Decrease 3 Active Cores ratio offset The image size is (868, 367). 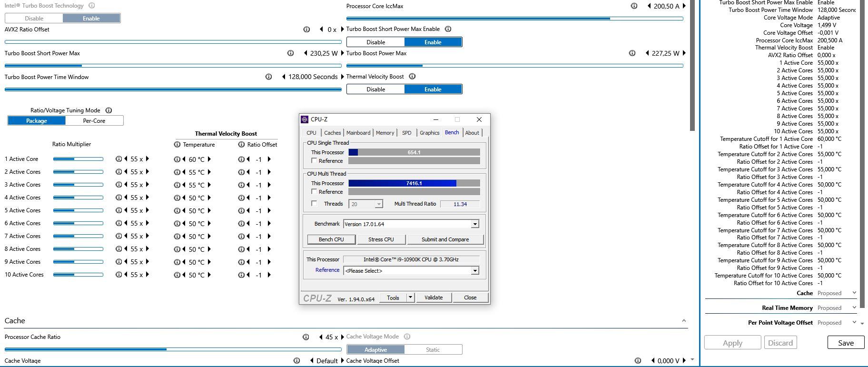point(248,185)
